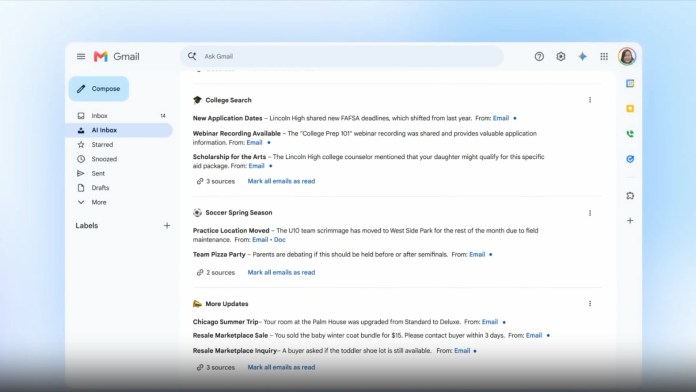
Task: Open the Google apps grid
Action: (604, 56)
